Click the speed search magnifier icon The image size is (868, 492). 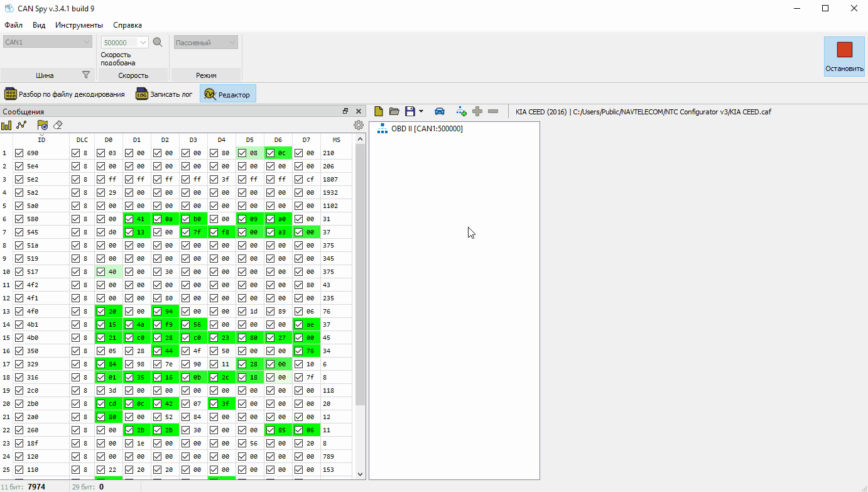158,42
